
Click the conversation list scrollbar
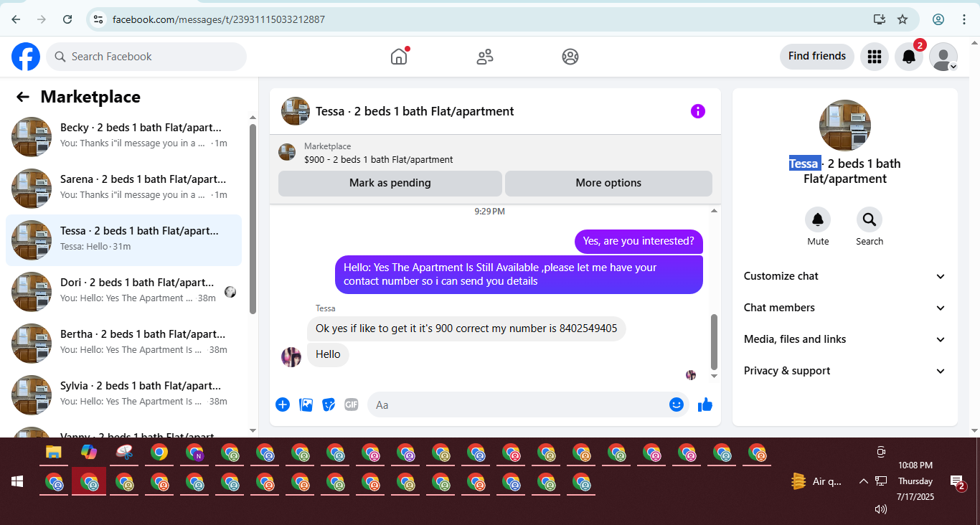[253, 219]
